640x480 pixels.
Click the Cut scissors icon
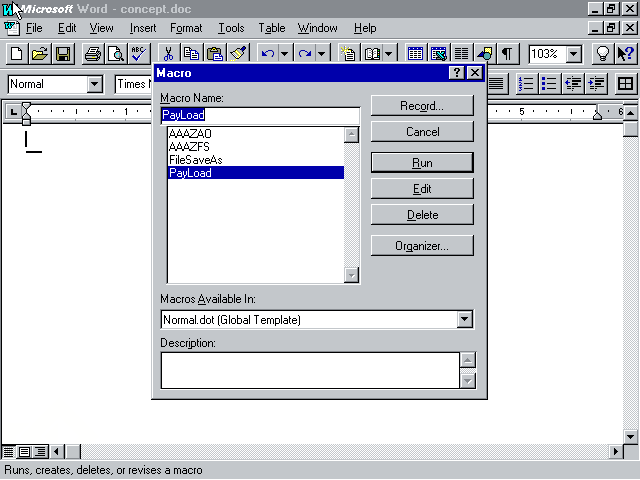[168, 53]
